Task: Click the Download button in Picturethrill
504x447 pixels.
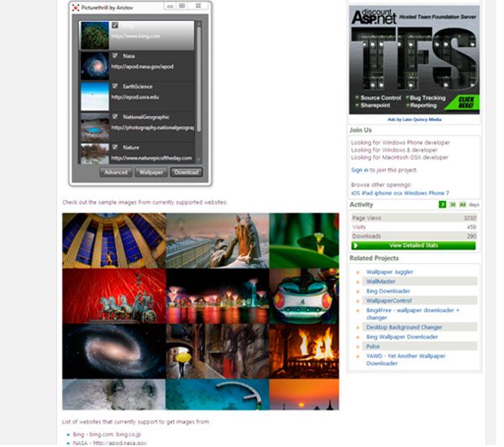Action: point(186,172)
